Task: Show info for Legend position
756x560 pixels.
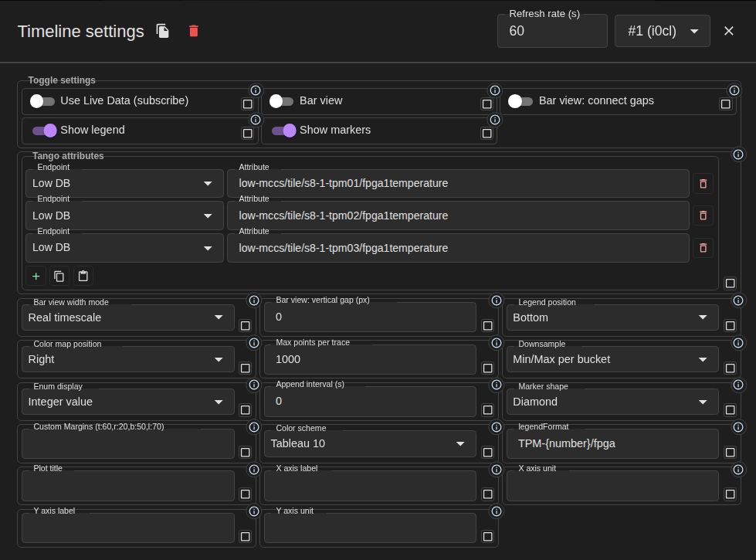Action: 738,300
